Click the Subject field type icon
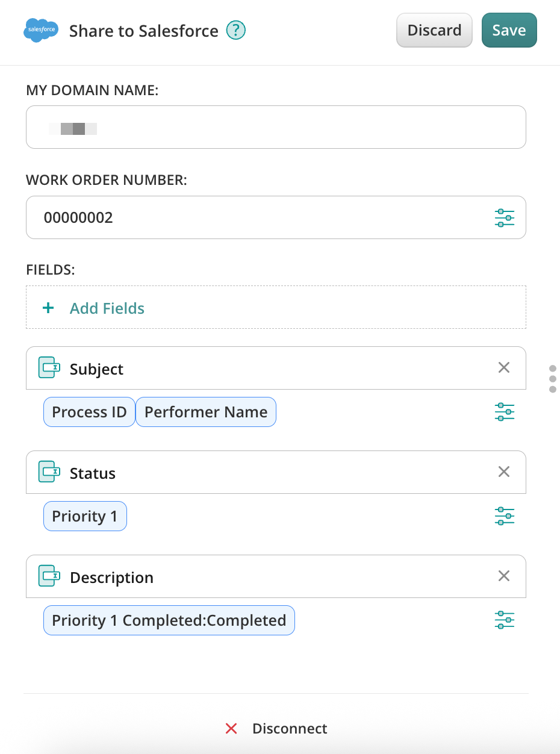Viewport: 560px width, 754px height. coord(49,368)
